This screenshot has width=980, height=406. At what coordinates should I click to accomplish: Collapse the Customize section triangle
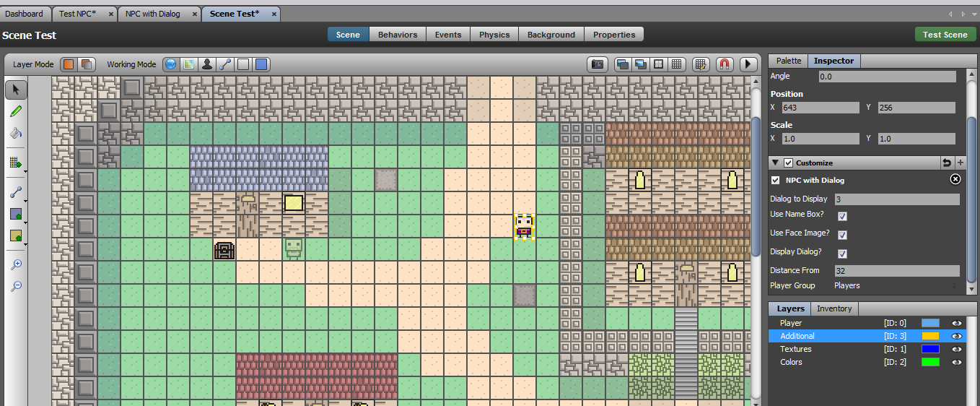click(x=776, y=163)
